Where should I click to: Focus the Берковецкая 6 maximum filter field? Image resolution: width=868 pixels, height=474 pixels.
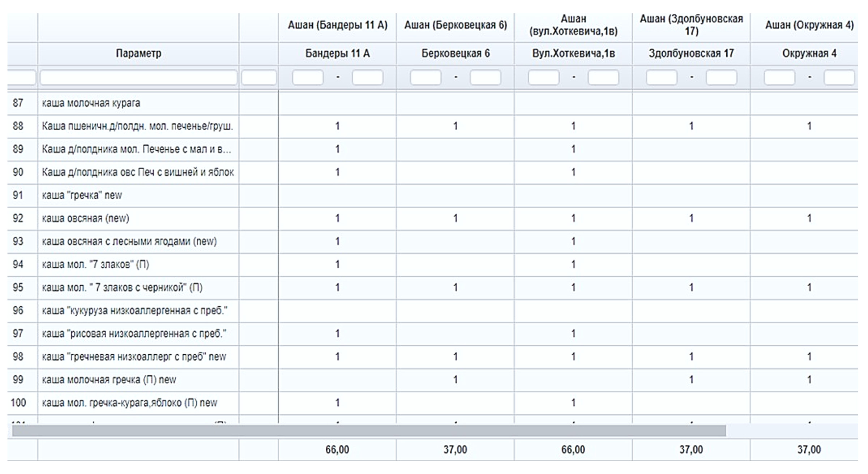pyautogui.click(x=486, y=77)
